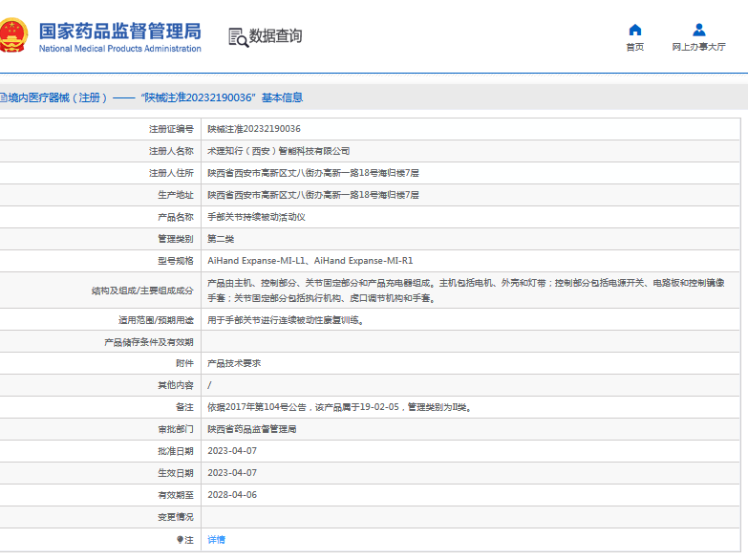Click the 产品名称 row label
This screenshot has width=748, height=560.
(176, 217)
